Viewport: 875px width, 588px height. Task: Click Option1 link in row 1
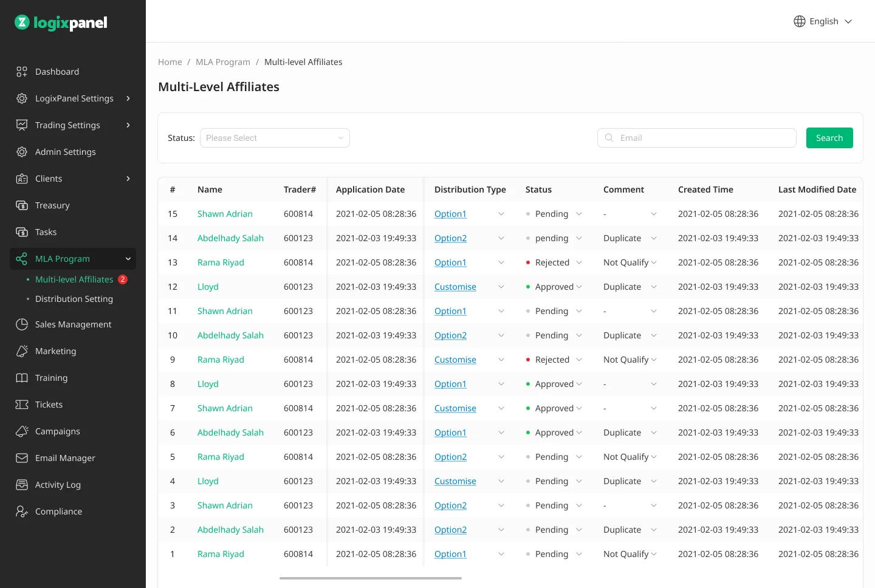click(x=450, y=554)
